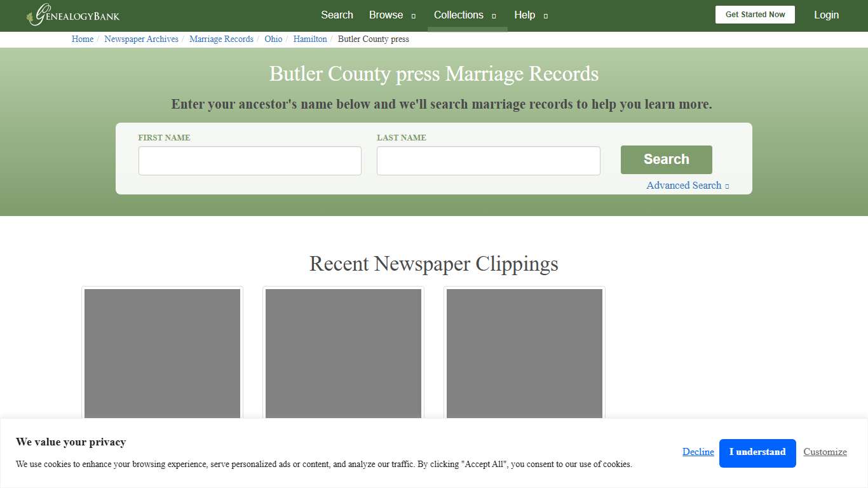Open the Hamilton breadcrumb link
This screenshot has width=868, height=488.
[x=310, y=39]
